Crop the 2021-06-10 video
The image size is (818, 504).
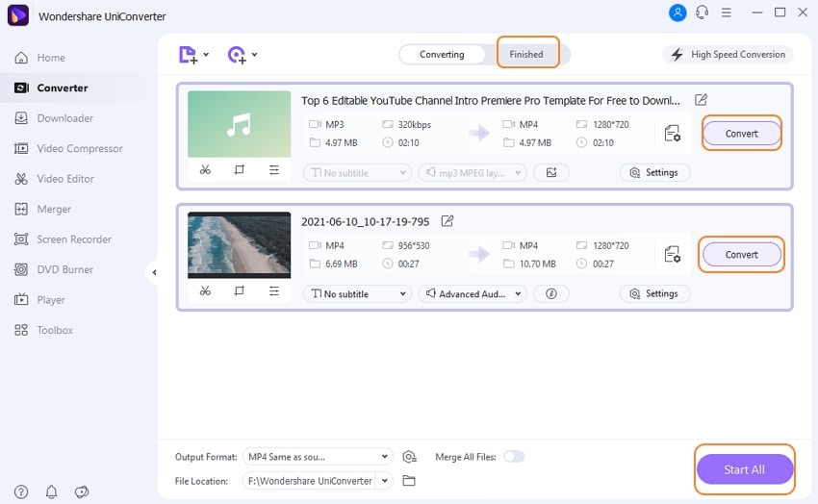click(239, 290)
